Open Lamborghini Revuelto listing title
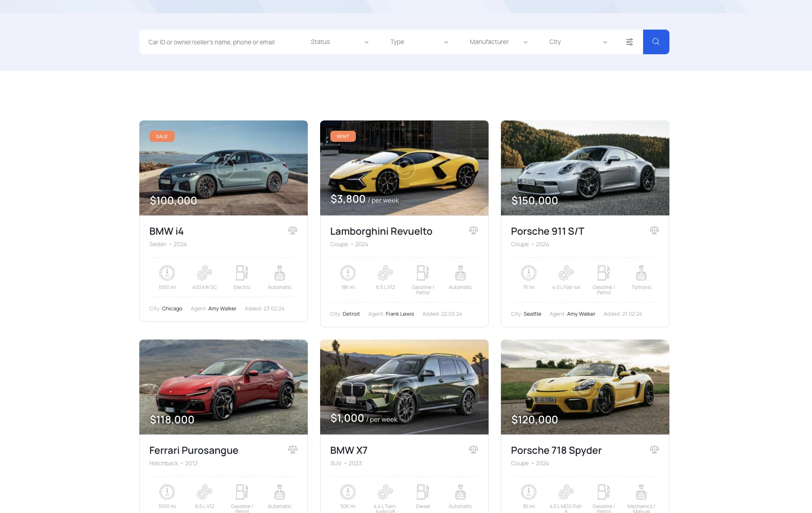Viewport: 812px width, 513px height. pyautogui.click(x=381, y=231)
